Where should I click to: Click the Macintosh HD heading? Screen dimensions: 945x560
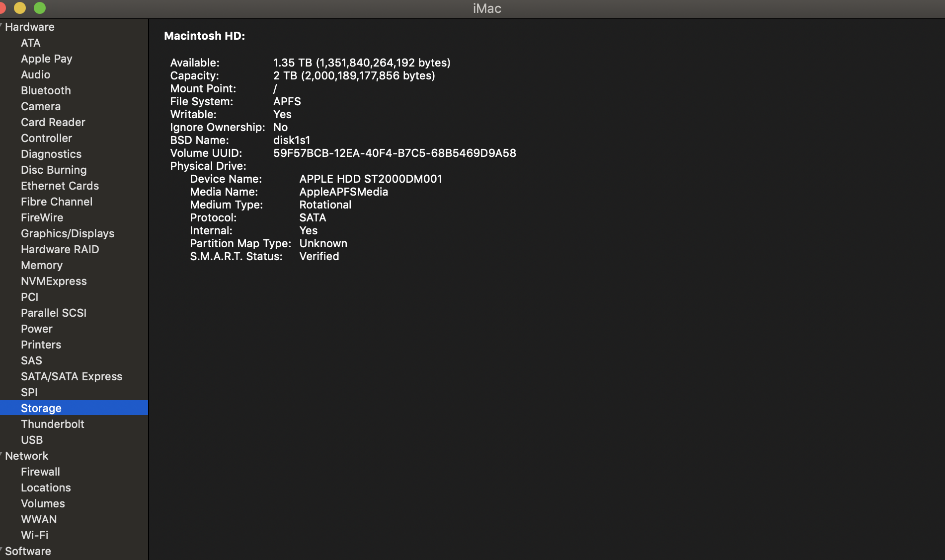tap(204, 36)
